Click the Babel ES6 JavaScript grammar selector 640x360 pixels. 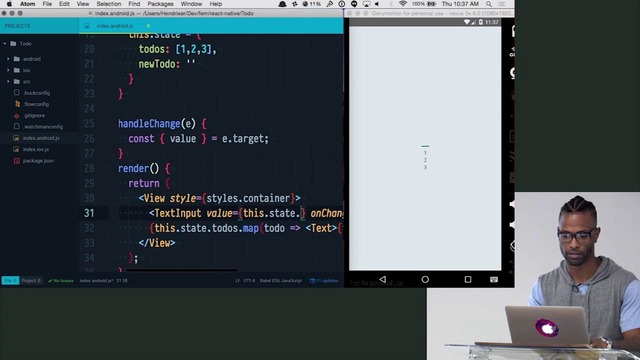(281, 281)
